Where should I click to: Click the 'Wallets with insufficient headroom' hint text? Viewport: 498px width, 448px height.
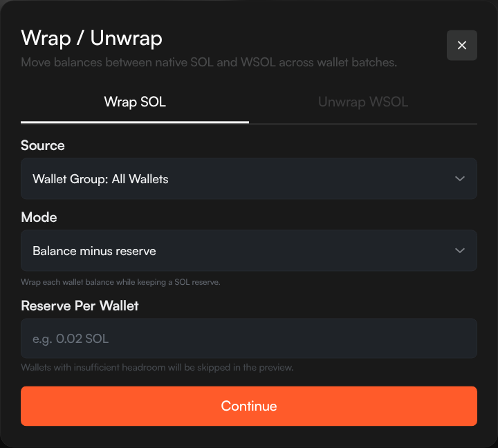(157, 368)
